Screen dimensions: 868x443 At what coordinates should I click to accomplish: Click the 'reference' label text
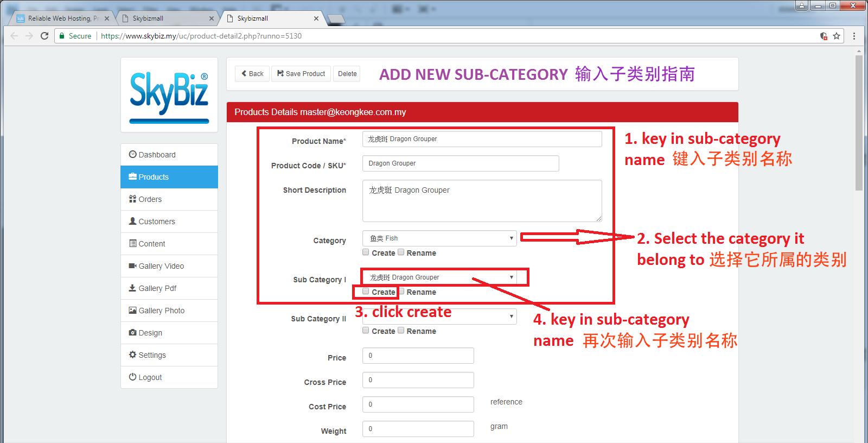coord(506,402)
